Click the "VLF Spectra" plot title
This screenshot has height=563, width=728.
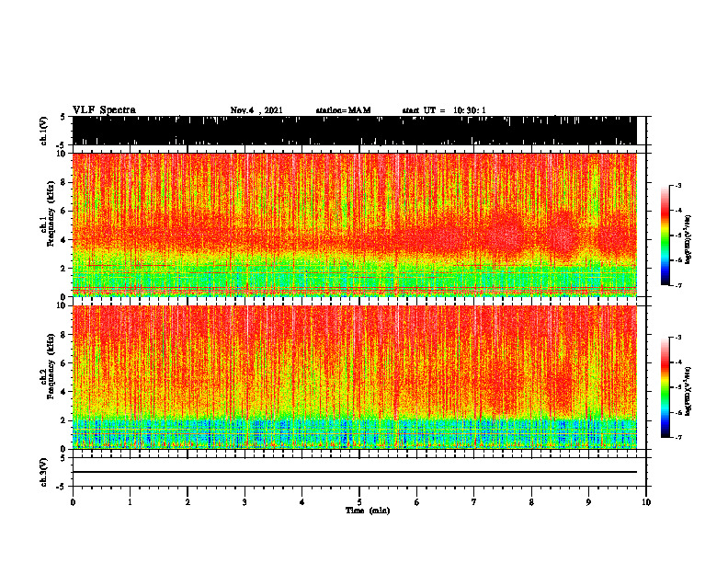(x=104, y=109)
